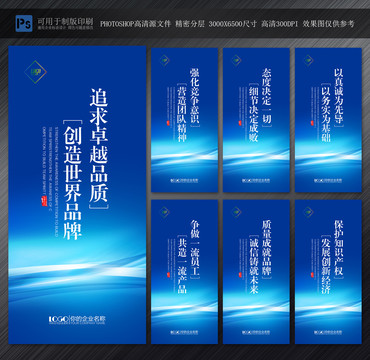Click the footer logo on 质量成就品牌 poster
This screenshot has width=370, height=360.
click(256, 332)
